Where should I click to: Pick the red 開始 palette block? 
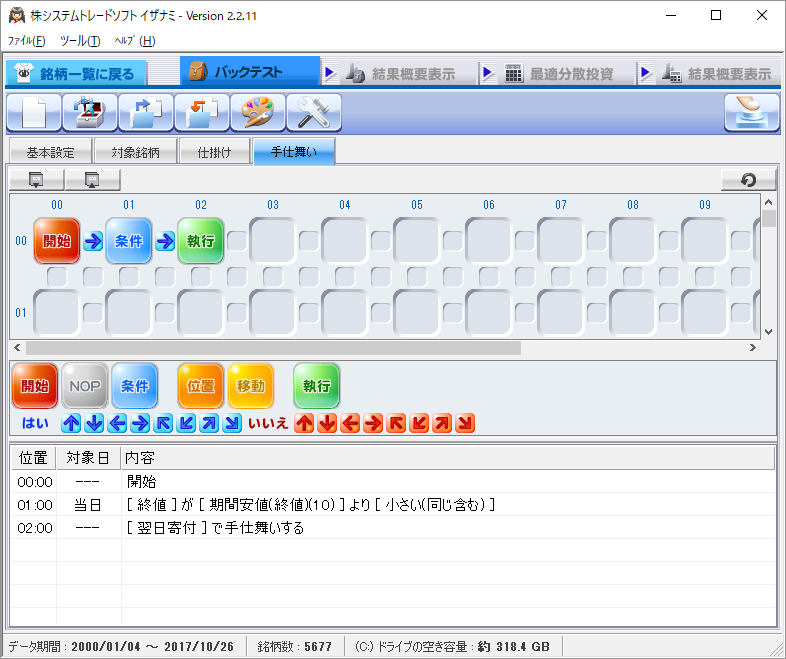(35, 386)
